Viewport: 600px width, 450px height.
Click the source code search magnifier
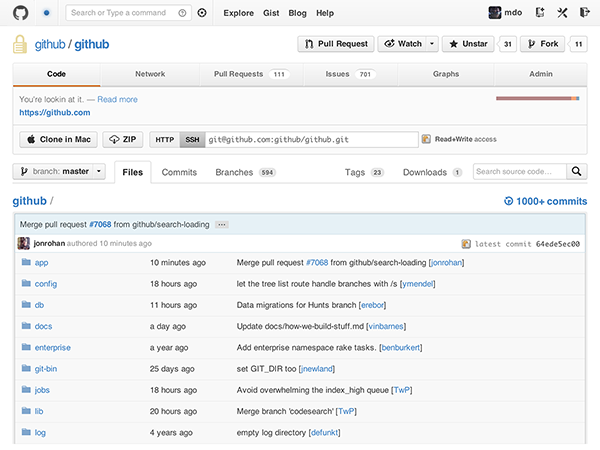[x=576, y=171]
